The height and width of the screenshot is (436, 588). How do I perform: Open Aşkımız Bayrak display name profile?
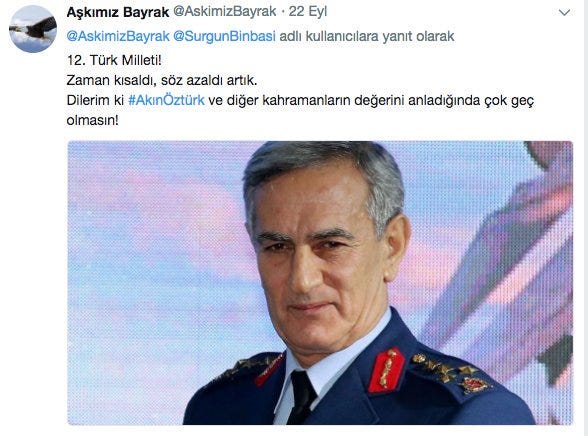[x=118, y=12]
